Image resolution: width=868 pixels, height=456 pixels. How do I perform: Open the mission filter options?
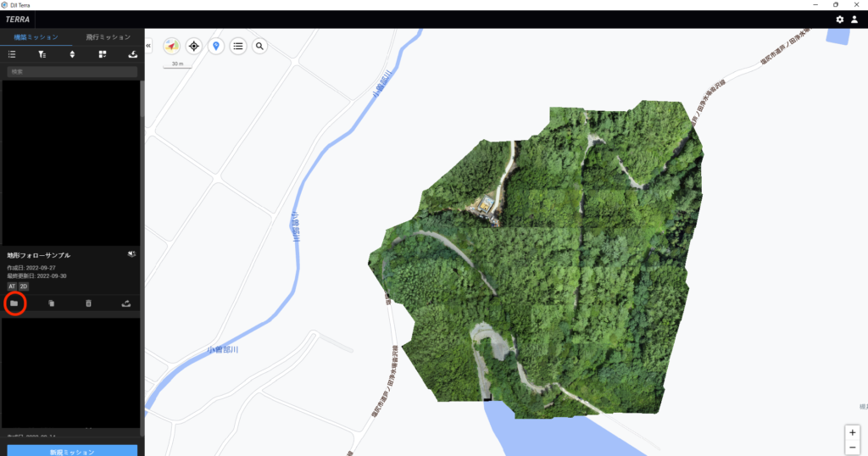click(42, 54)
